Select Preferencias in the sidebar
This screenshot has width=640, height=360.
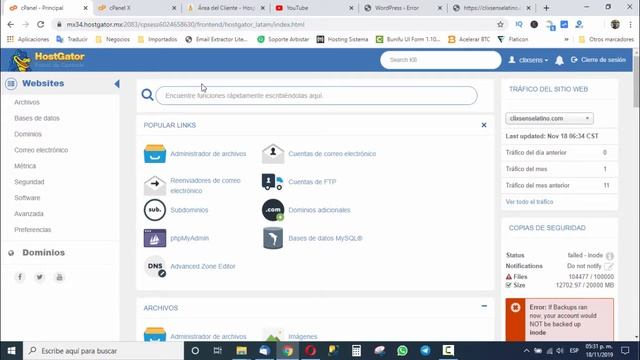click(x=33, y=229)
